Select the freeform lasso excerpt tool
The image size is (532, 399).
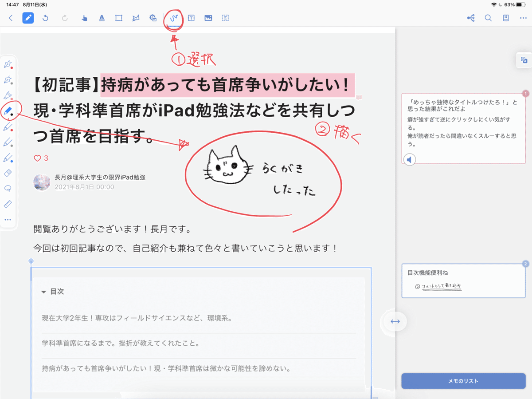coord(136,18)
